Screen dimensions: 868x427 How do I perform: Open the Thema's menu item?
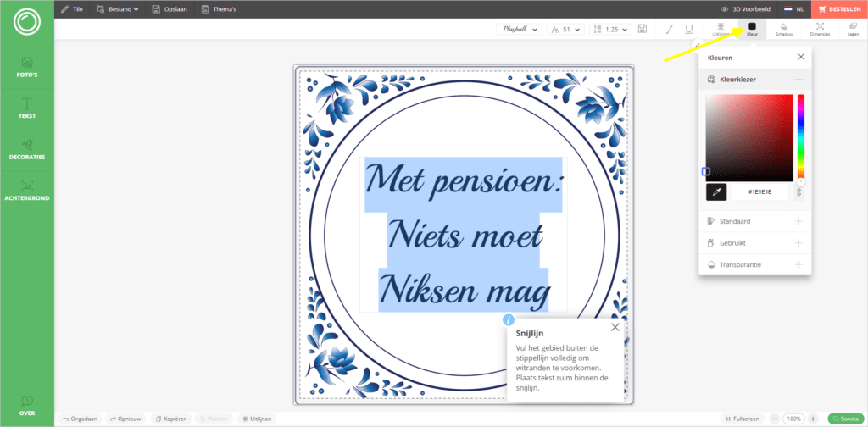coord(219,9)
